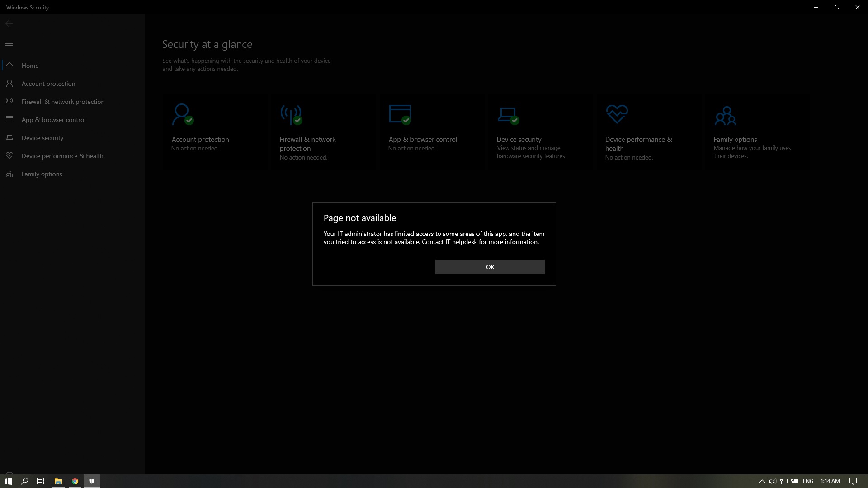
Task: Click 'Page not available' dialog heading
Action: [360, 218]
